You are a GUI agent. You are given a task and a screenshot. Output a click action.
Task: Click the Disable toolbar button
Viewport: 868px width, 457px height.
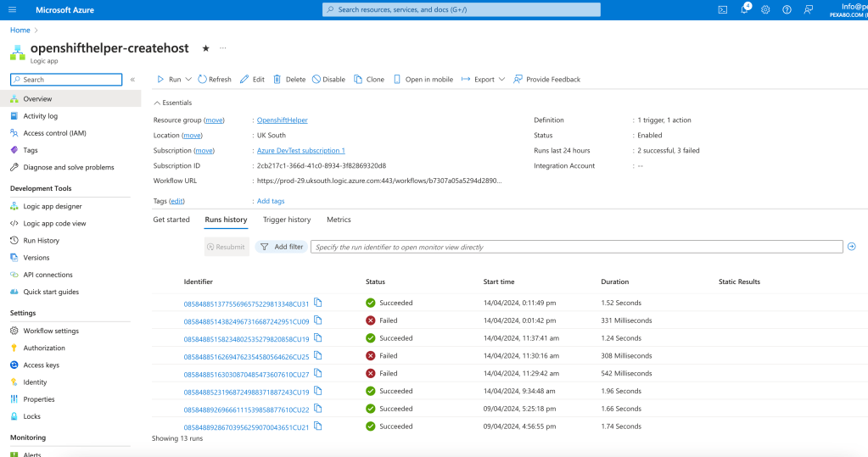tap(329, 80)
